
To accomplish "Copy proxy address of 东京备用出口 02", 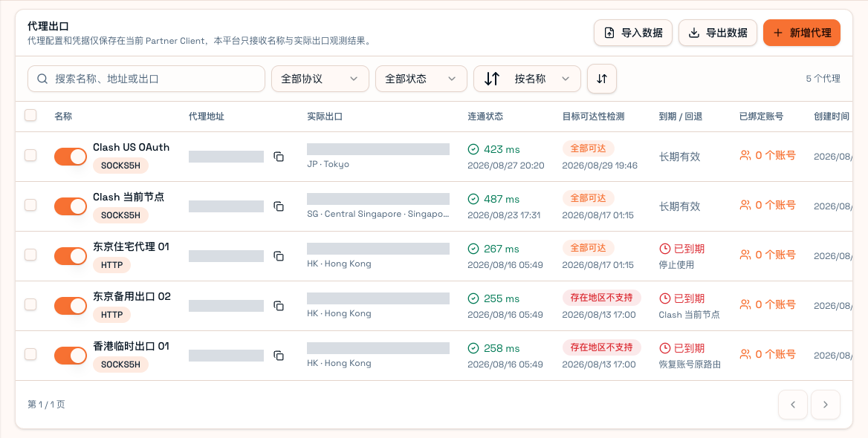I will [279, 306].
